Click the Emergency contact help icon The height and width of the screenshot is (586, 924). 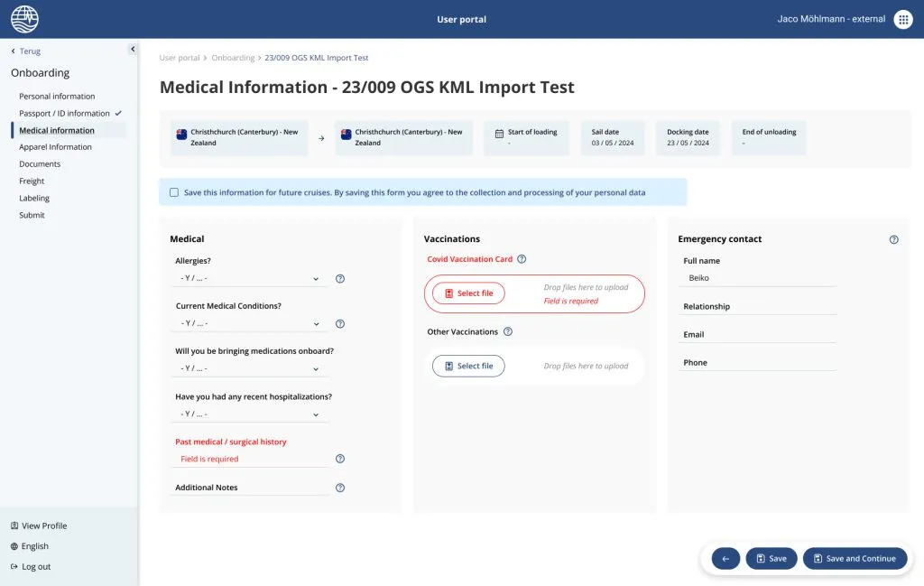pos(894,239)
